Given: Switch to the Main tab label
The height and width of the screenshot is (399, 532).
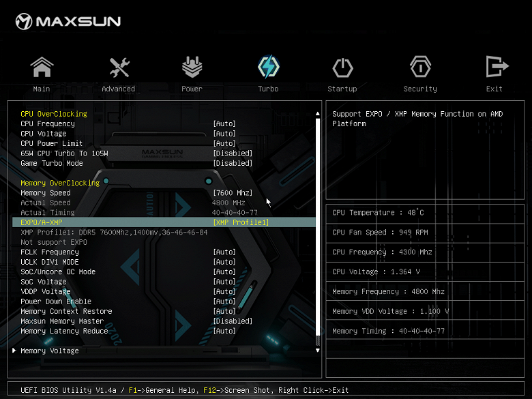Looking at the screenshot, I should coord(42,89).
